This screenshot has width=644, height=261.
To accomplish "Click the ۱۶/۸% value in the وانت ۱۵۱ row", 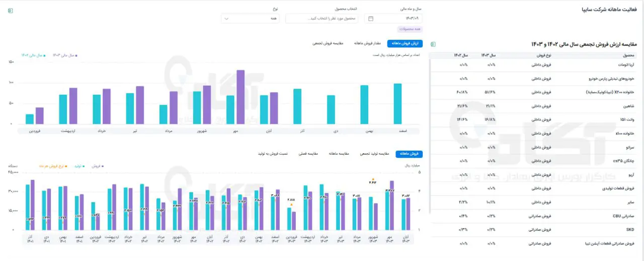I will tap(491, 120).
